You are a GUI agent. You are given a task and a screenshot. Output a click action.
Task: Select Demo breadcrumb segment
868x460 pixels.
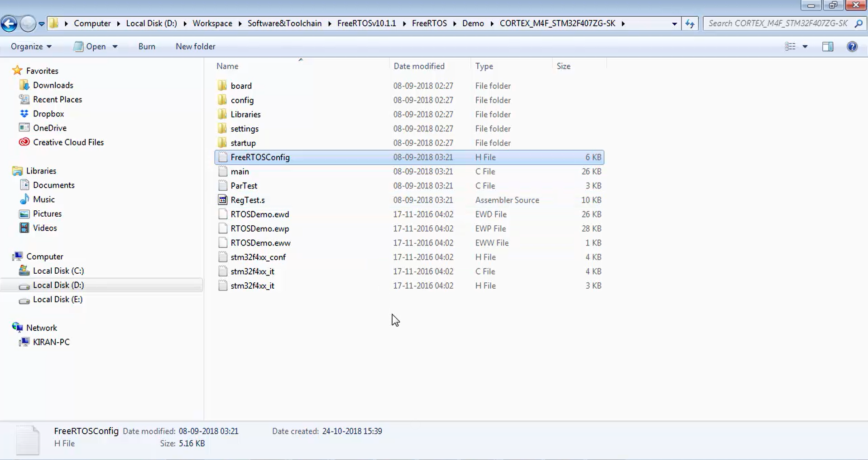pyautogui.click(x=473, y=24)
